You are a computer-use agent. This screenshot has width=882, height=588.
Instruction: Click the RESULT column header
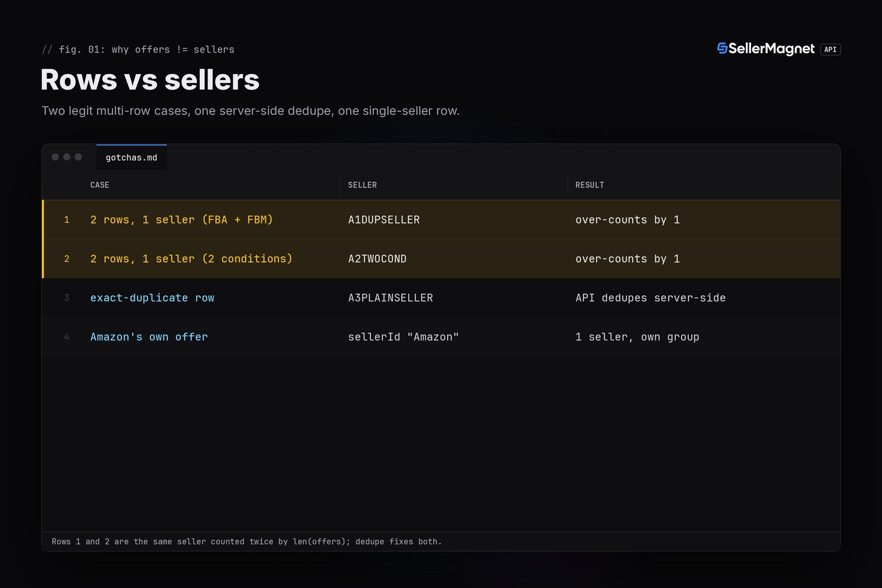(x=590, y=185)
